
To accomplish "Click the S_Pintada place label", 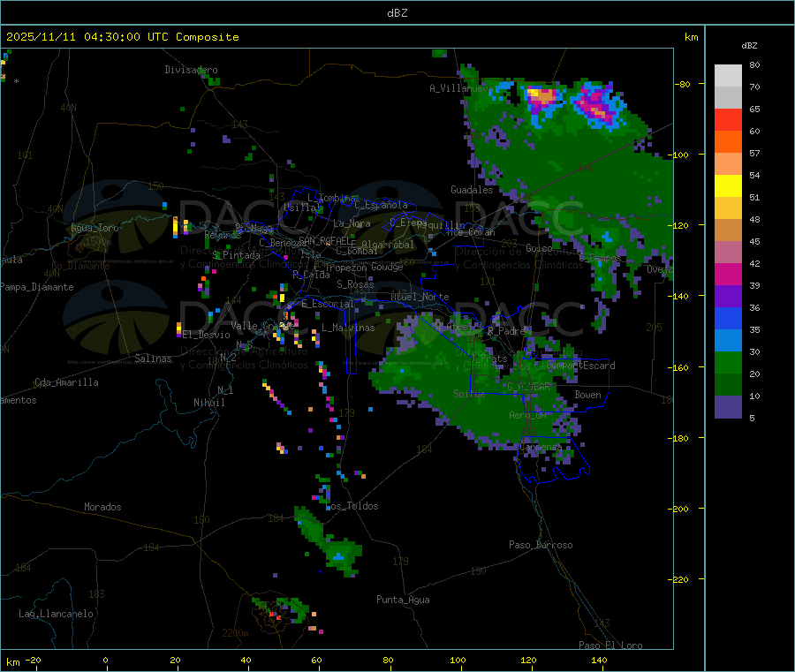I will 236,255.
